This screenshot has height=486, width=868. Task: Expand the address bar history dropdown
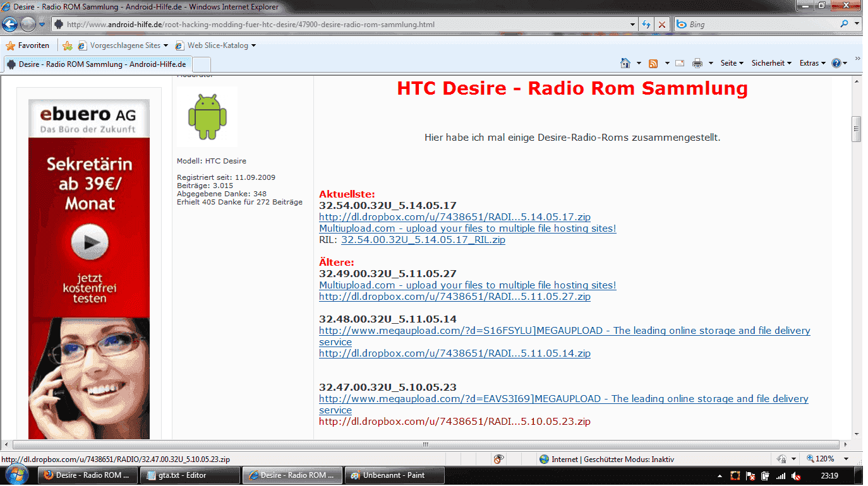pyautogui.click(x=633, y=25)
